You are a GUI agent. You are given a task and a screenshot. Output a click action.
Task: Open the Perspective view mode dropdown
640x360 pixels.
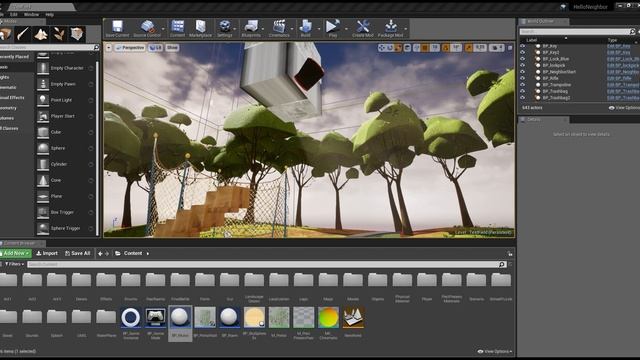point(130,48)
